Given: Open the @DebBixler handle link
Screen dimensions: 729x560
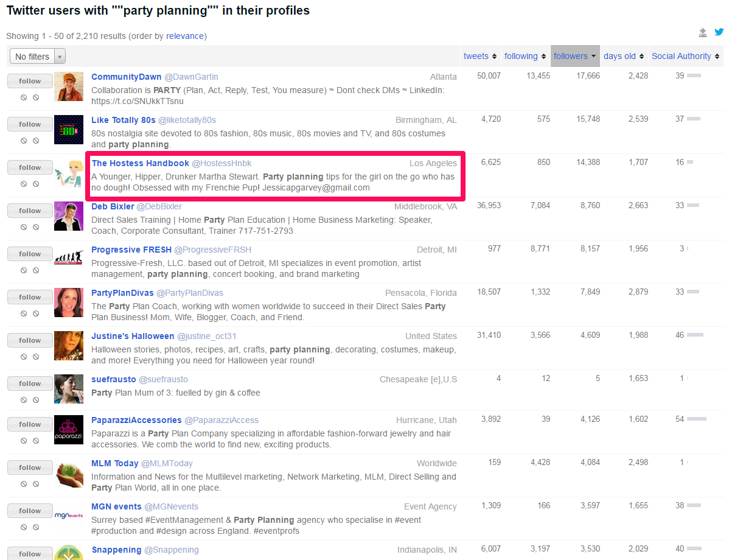Looking at the screenshot, I should point(159,206).
